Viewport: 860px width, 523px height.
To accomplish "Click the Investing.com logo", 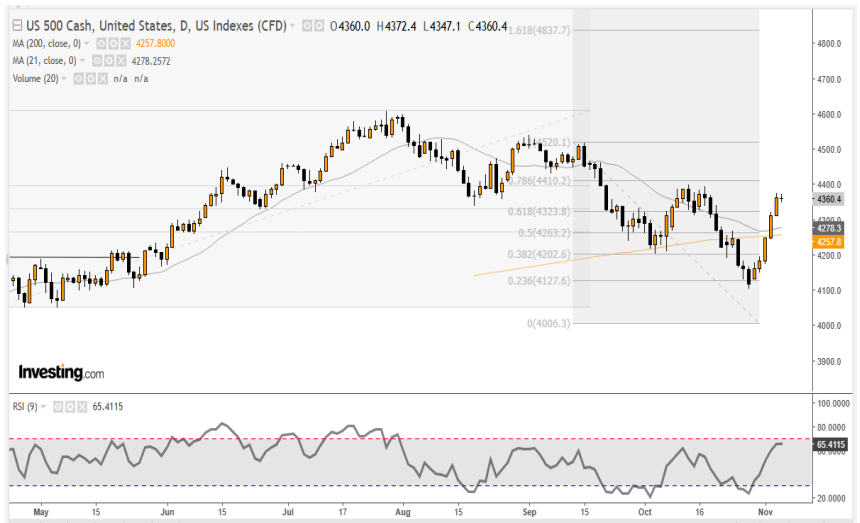I will (61, 372).
